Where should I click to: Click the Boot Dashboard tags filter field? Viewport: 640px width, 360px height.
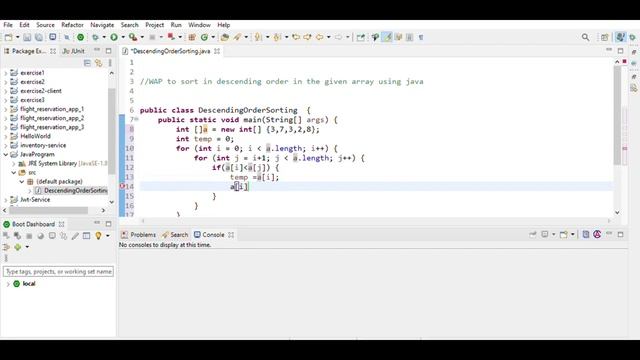pos(58,271)
